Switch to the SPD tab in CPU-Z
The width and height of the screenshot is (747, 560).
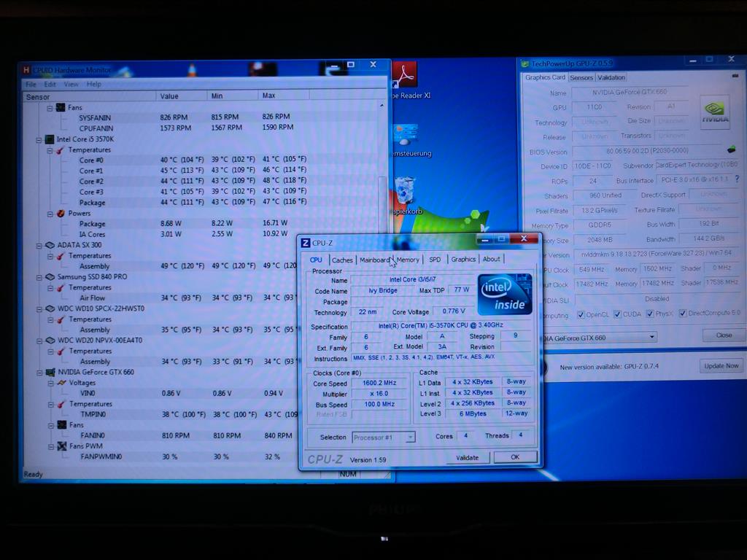coord(435,260)
